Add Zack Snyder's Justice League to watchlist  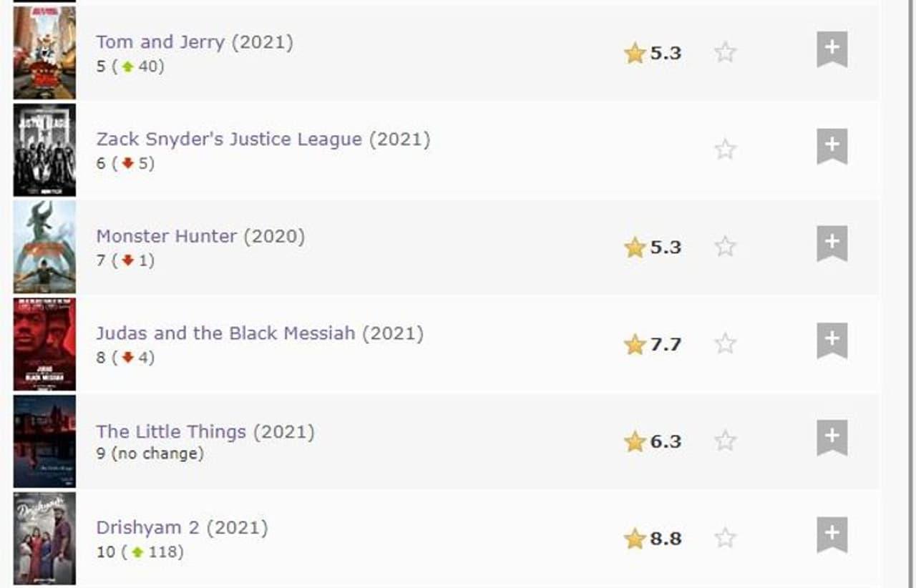coord(832,147)
